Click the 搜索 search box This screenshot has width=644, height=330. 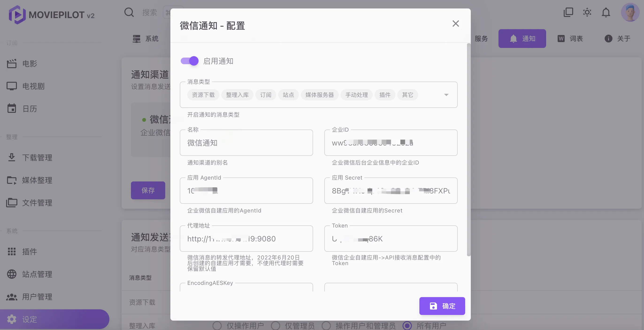[x=150, y=12]
